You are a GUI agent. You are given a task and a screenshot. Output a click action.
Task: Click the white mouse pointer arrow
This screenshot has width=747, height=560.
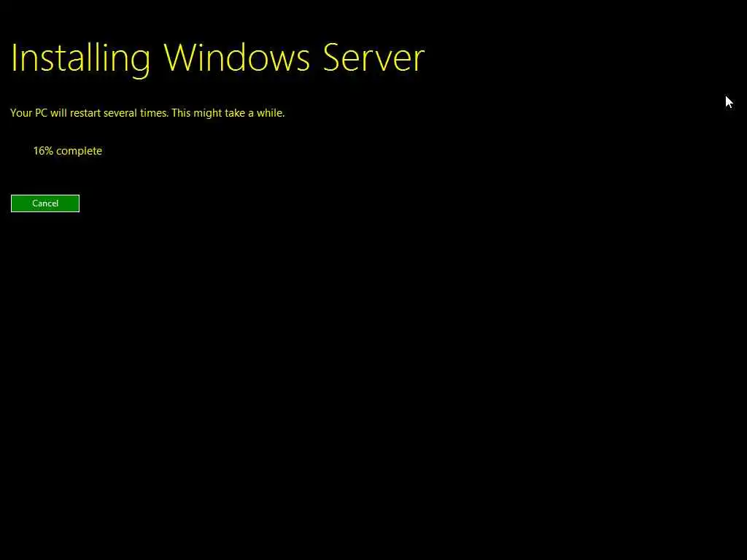coord(729,102)
